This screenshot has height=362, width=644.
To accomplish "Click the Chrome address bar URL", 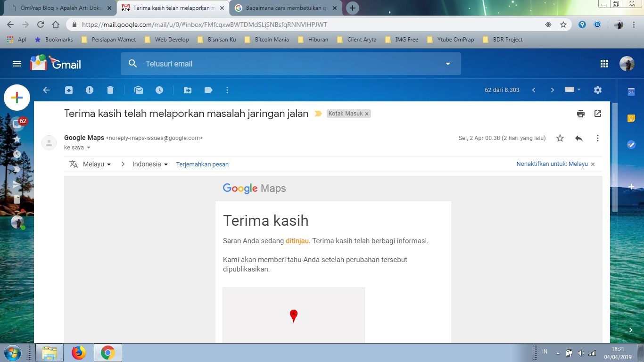I will point(204,25).
